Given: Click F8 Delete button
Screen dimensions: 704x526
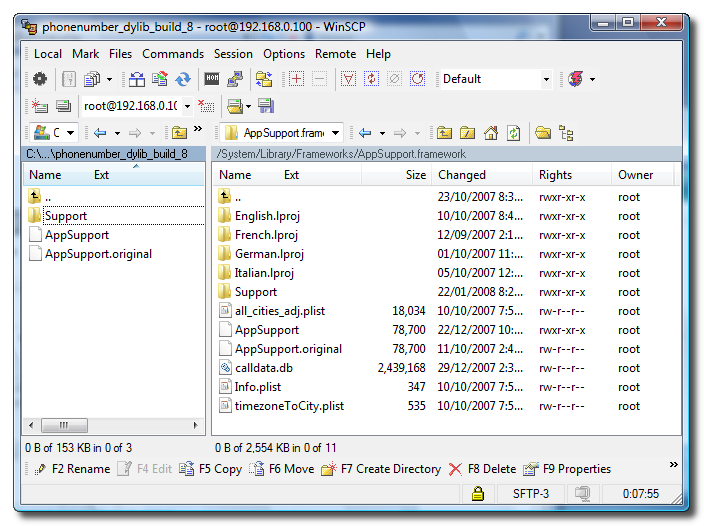Looking at the screenshot, I should click(482, 469).
